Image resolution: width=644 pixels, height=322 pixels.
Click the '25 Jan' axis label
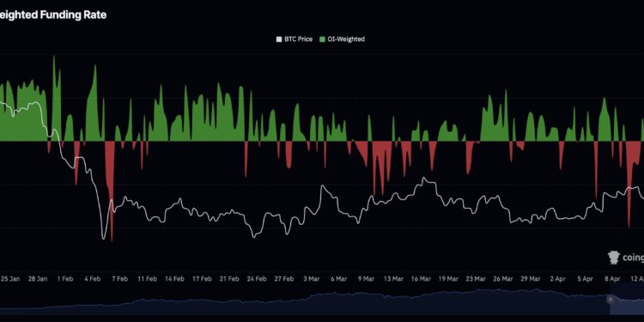pyautogui.click(x=9, y=279)
